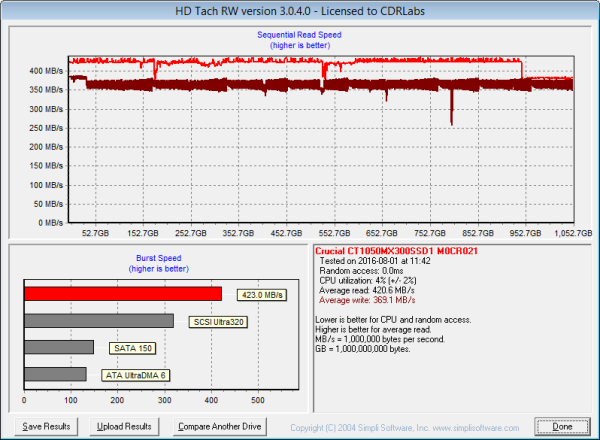Click the 500 tick on burst chart axis

click(x=258, y=400)
